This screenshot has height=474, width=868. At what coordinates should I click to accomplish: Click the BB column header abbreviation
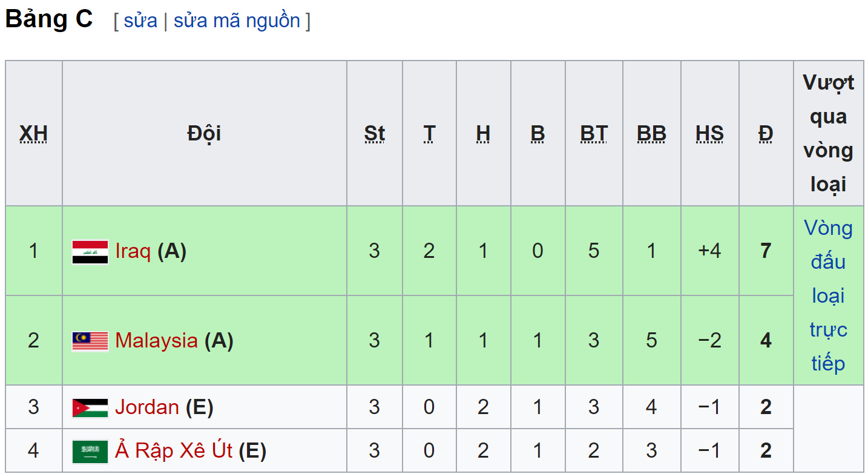point(651,133)
